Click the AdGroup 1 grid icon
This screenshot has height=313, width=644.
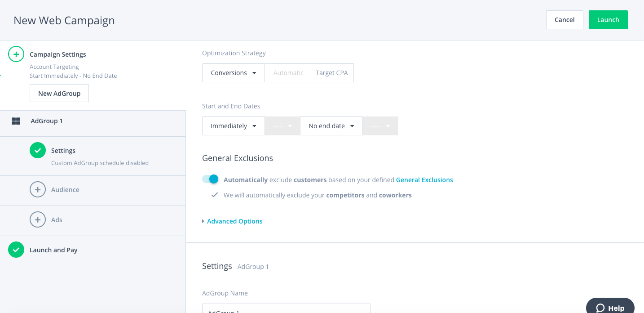[x=16, y=121]
